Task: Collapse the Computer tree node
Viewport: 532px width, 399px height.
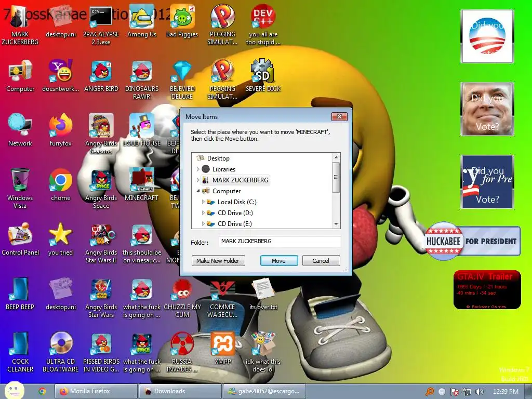Action: click(198, 191)
